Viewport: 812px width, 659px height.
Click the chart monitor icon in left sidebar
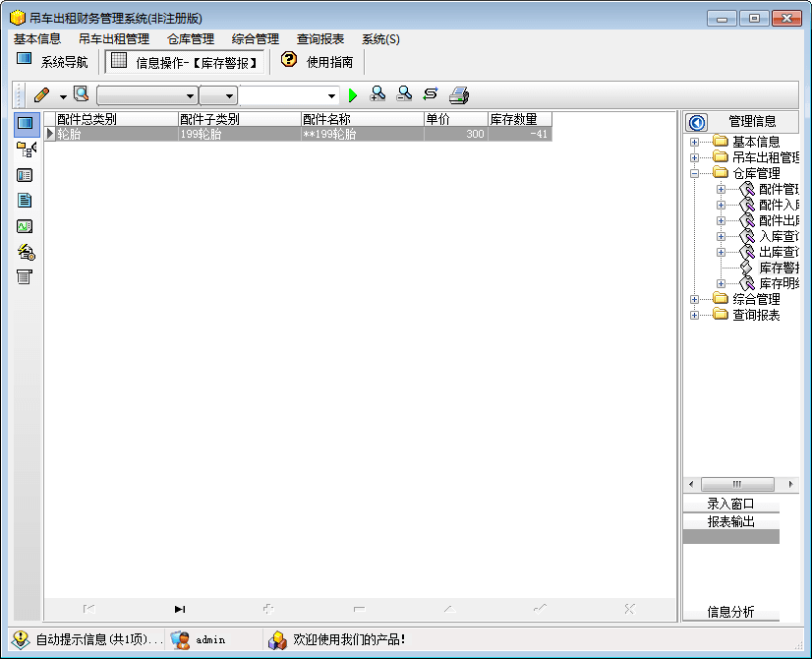(x=26, y=226)
